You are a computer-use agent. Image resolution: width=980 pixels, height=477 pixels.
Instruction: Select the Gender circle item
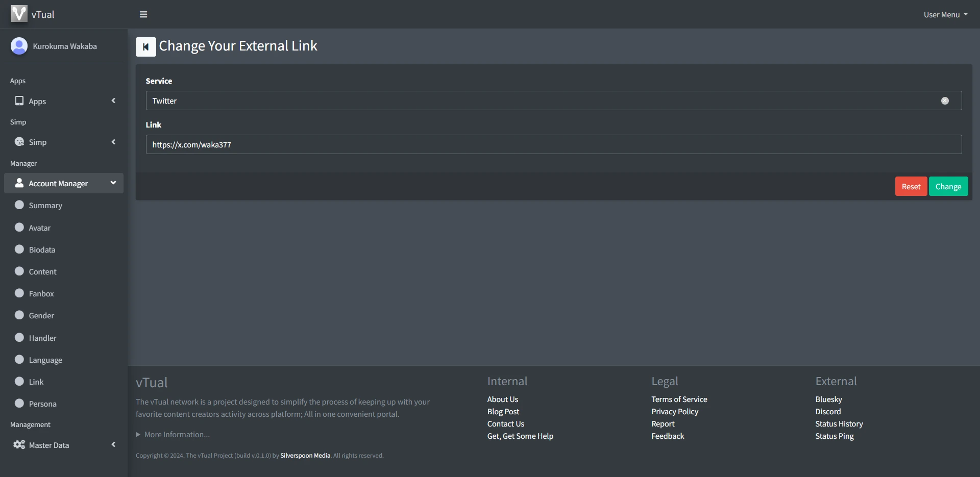[19, 315]
